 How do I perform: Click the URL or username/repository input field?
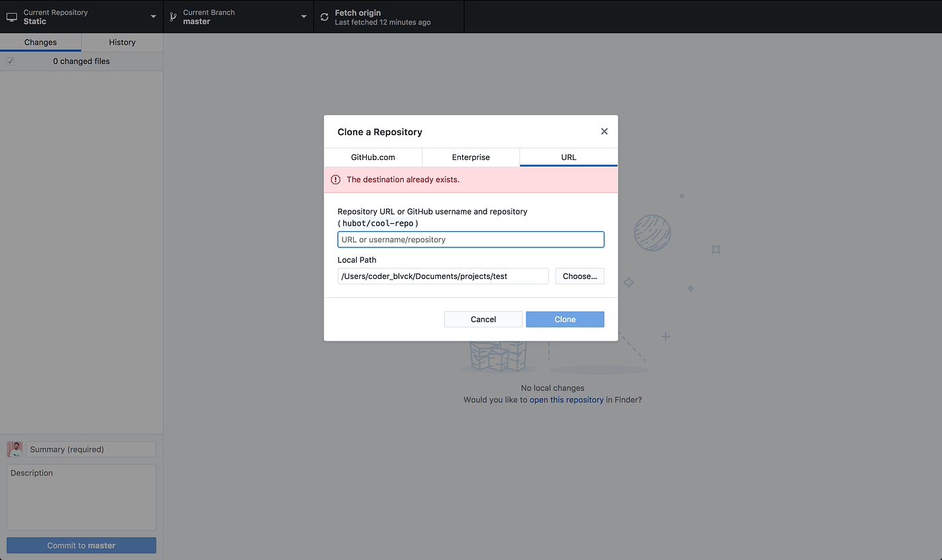click(x=470, y=239)
